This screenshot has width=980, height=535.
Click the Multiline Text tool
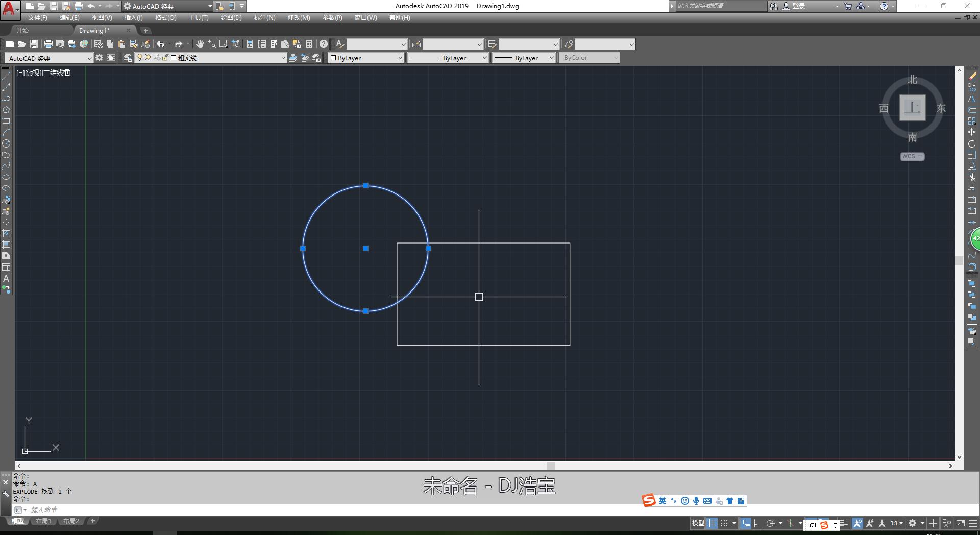[6, 278]
